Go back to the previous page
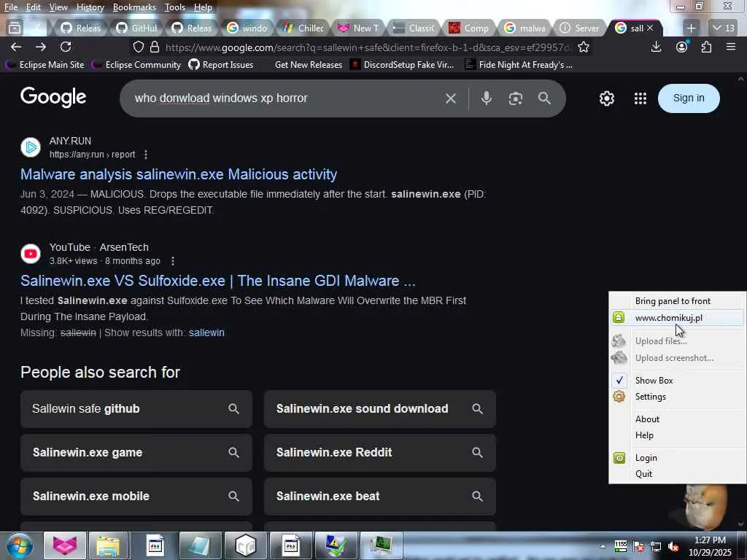 (x=16, y=47)
